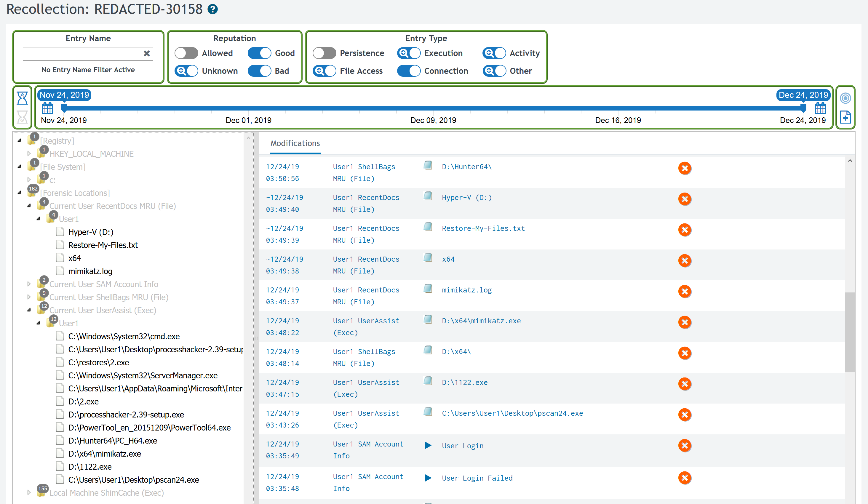Click the timeline track near Dec 09, 2019
The image size is (868, 504).
point(433,108)
